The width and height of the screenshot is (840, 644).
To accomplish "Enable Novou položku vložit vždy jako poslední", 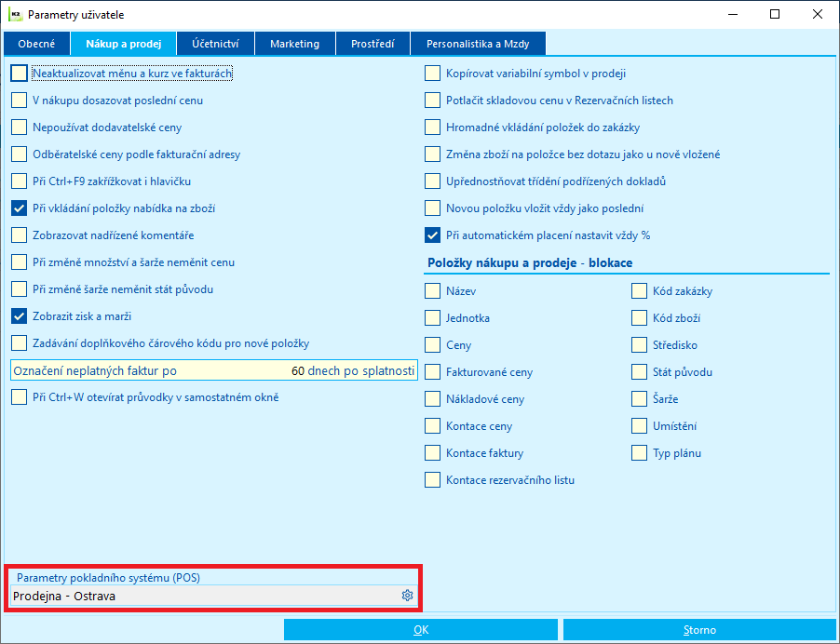I will [432, 208].
